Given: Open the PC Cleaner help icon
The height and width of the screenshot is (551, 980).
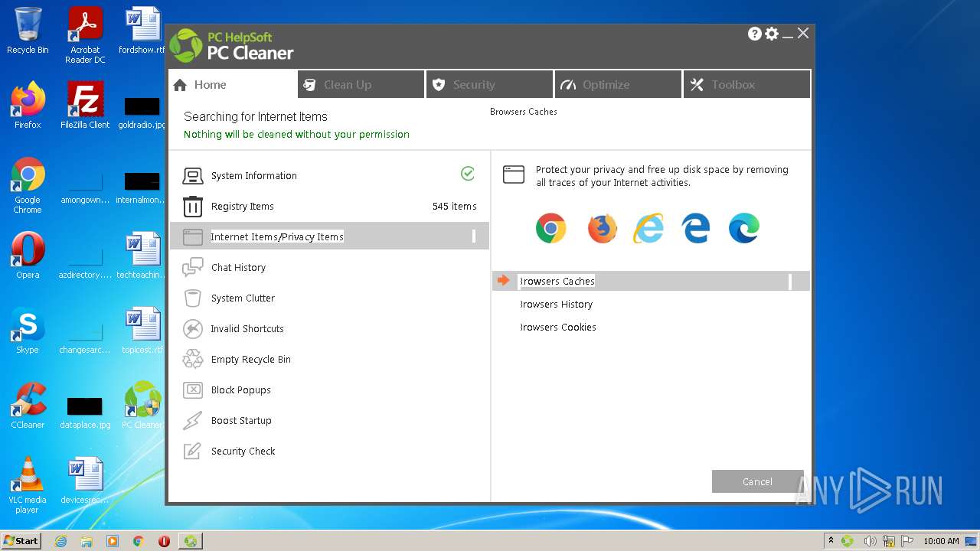Looking at the screenshot, I should point(755,34).
